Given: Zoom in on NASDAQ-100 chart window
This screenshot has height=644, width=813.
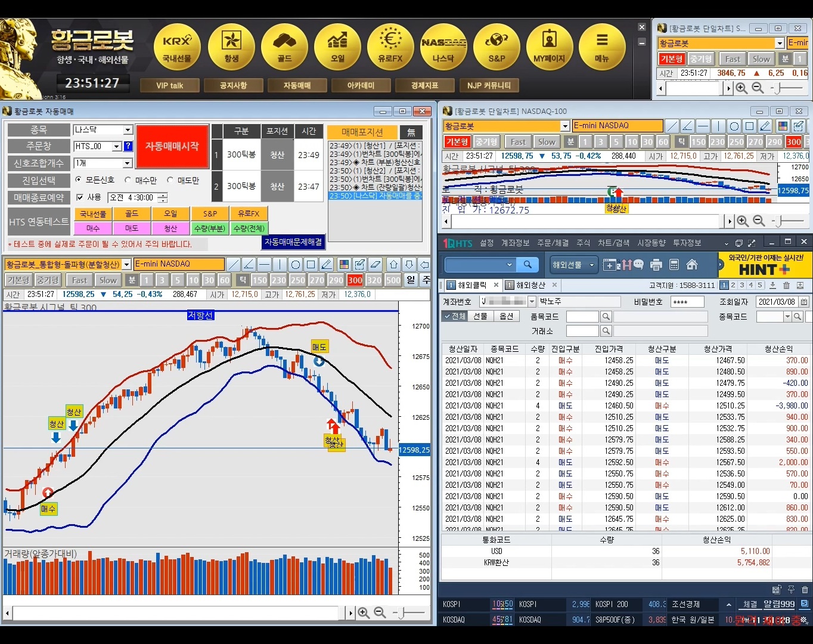Looking at the screenshot, I should [x=742, y=221].
